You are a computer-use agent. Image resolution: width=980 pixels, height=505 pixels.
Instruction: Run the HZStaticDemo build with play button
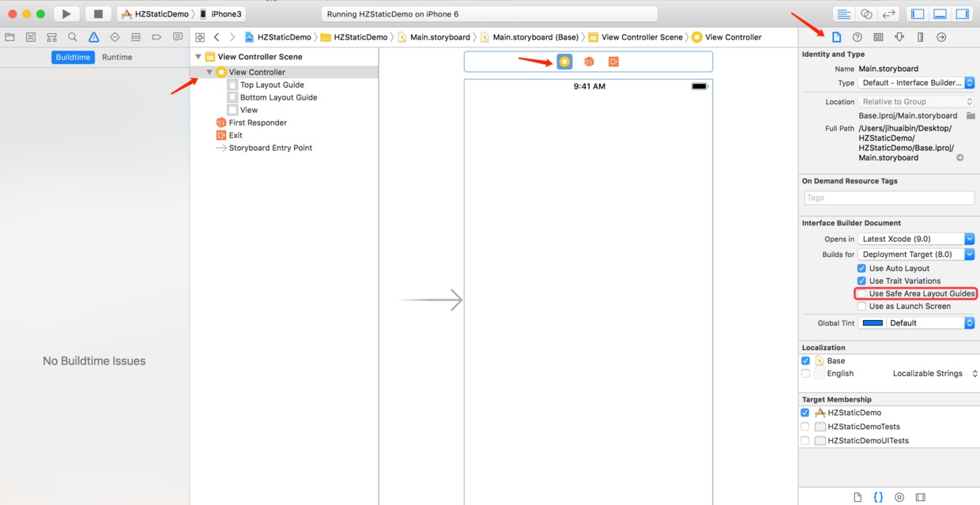click(x=66, y=13)
